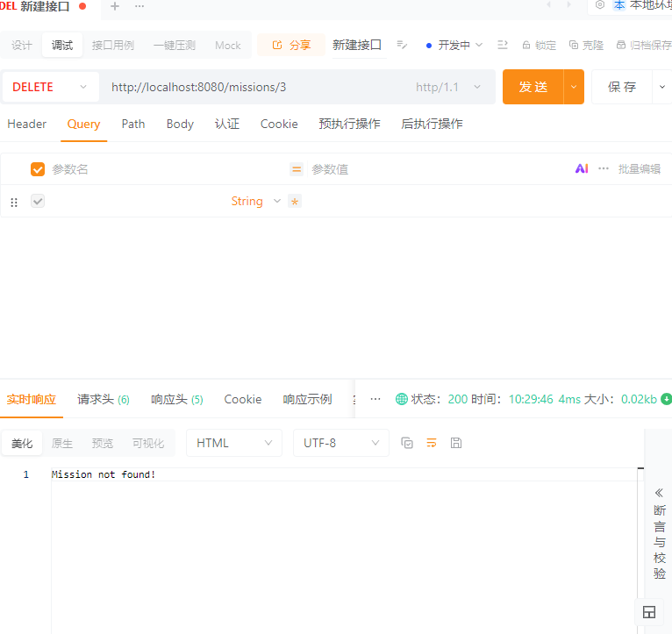This screenshot has width=672, height=634.
Task: Expand the 发送 button dropdown arrow
Action: click(574, 87)
